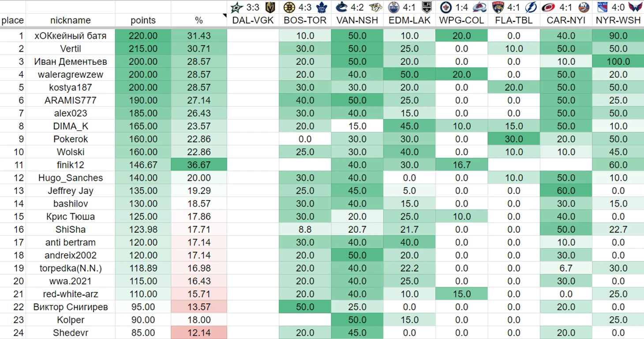Select the BOS-TOR match header
The width and height of the screenshot is (644, 339).
click(305, 20)
